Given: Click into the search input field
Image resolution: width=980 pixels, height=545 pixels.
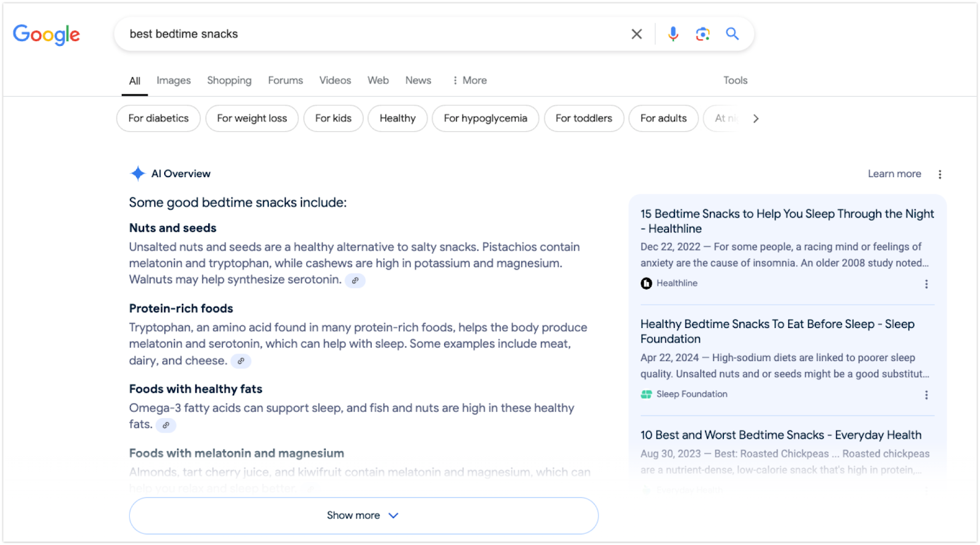Looking at the screenshot, I should click(x=374, y=34).
